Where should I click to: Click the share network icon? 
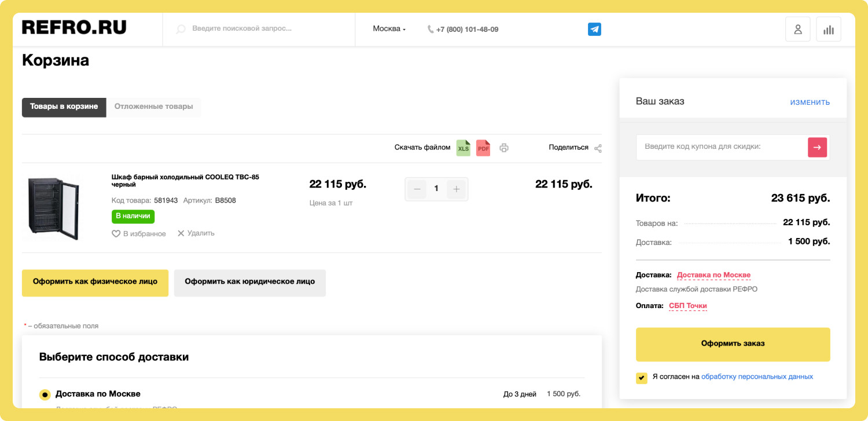click(598, 148)
